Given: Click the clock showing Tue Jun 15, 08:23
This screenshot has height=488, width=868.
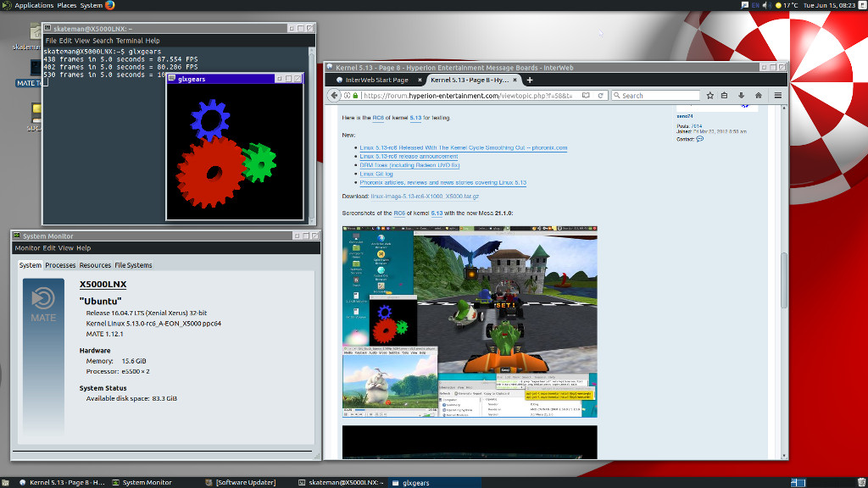Looking at the screenshot, I should 829,5.
